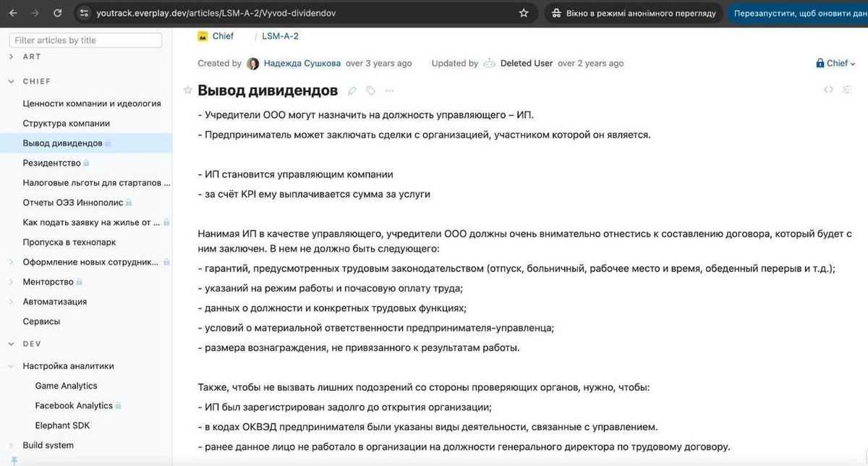
Task: Open the three-dots more actions menu
Action: tap(390, 90)
